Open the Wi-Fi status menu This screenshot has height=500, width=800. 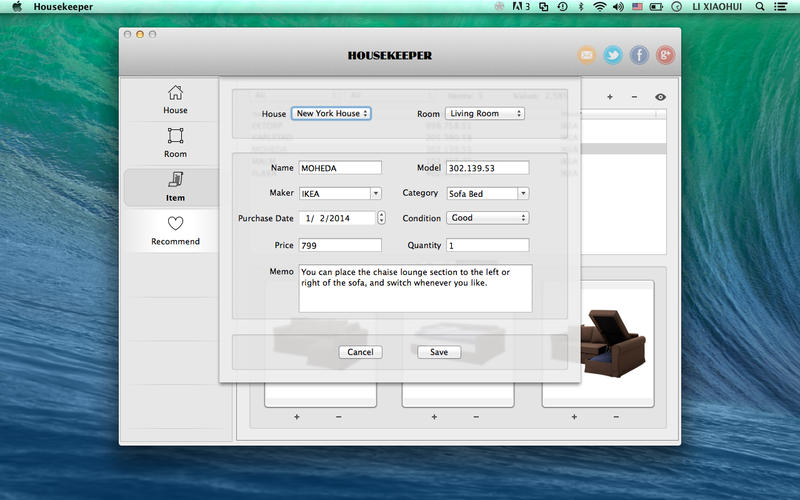coord(599,7)
